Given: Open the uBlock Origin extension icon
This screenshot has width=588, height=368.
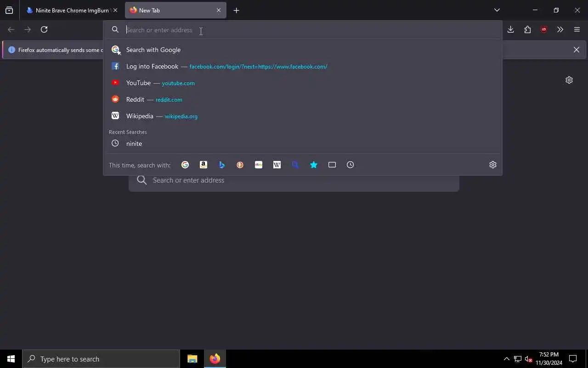Looking at the screenshot, I should (x=544, y=29).
